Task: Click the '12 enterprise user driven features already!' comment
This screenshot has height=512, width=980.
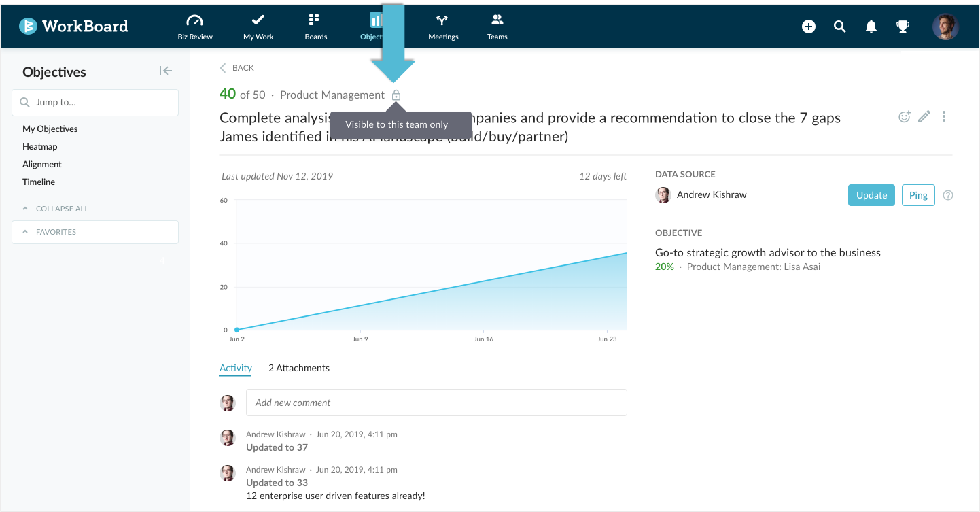Action: tap(336, 496)
